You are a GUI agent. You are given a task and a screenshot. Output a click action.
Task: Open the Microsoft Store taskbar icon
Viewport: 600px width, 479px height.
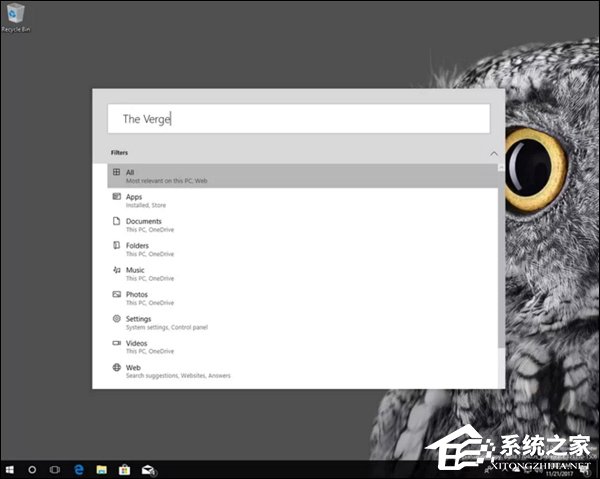click(x=124, y=469)
